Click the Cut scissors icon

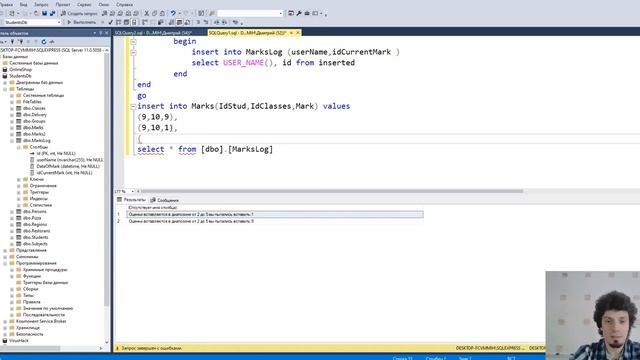pos(147,13)
